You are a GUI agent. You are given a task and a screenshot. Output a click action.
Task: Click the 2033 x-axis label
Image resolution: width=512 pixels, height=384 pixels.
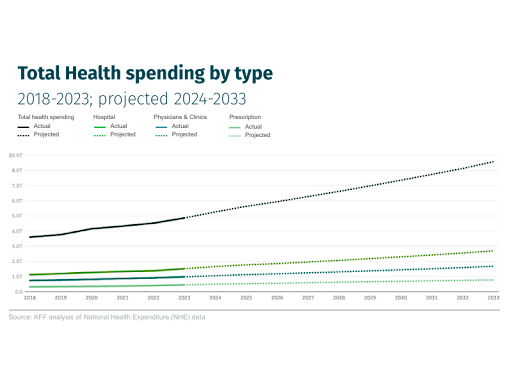coord(493,298)
